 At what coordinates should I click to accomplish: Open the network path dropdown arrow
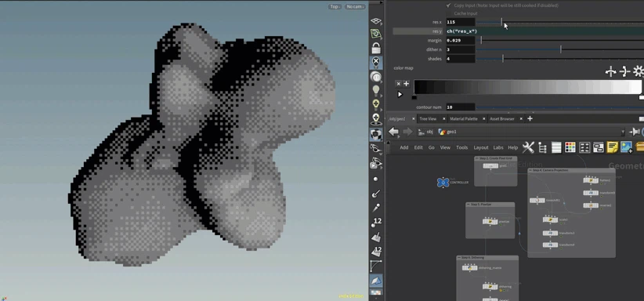[623, 132]
